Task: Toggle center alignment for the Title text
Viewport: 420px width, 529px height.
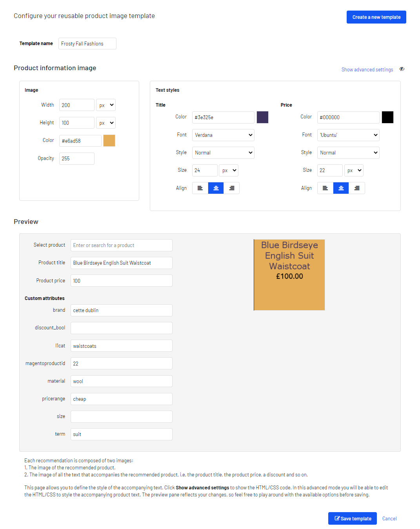Action: (216, 188)
